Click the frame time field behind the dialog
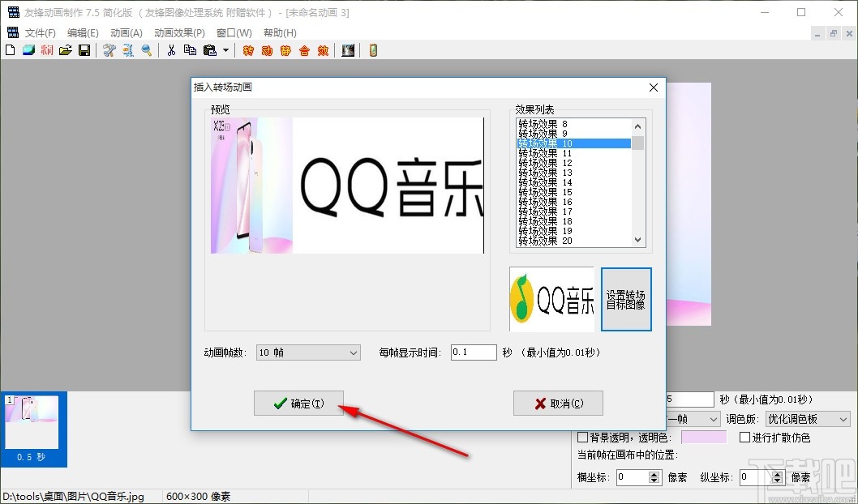Screen dimensions: 858x504 [x=690, y=399]
